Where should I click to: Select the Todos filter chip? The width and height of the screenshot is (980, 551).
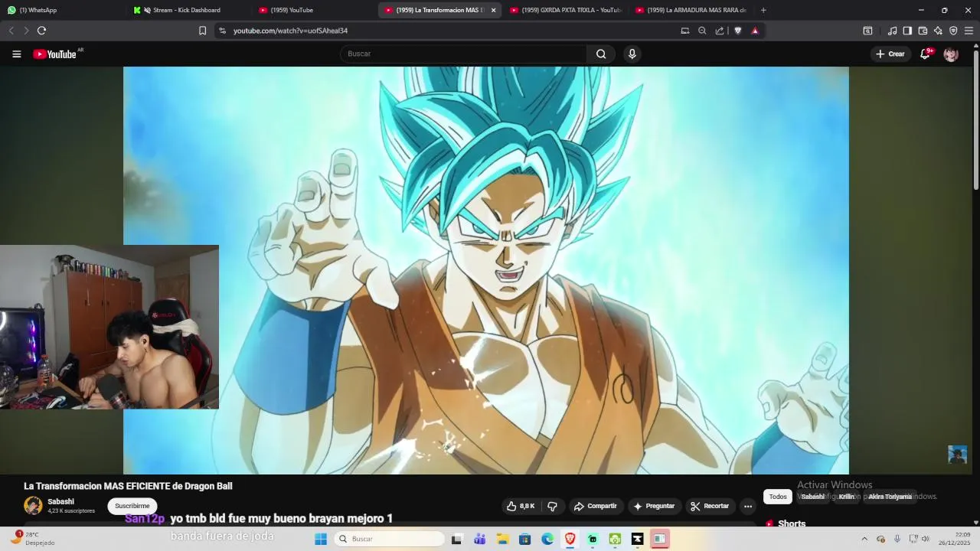click(x=778, y=497)
